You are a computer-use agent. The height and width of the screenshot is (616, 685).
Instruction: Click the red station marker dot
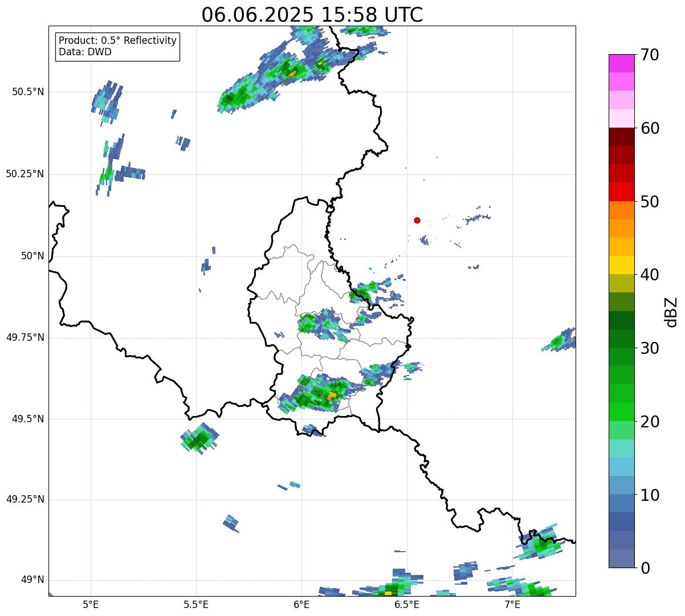pos(417,220)
